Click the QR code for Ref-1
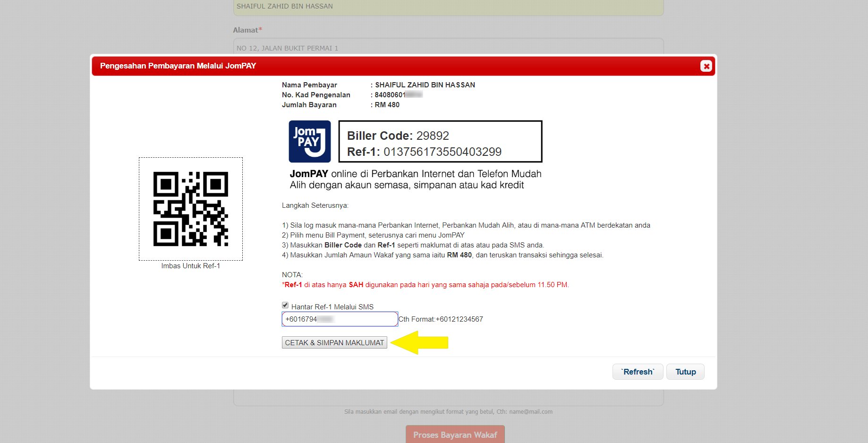The width and height of the screenshot is (868, 443). tap(191, 209)
